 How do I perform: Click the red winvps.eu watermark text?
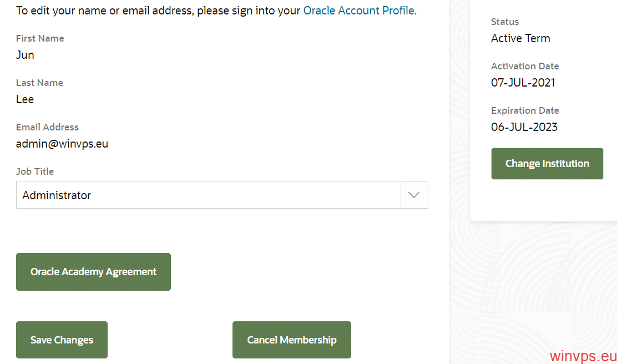[x=583, y=356]
